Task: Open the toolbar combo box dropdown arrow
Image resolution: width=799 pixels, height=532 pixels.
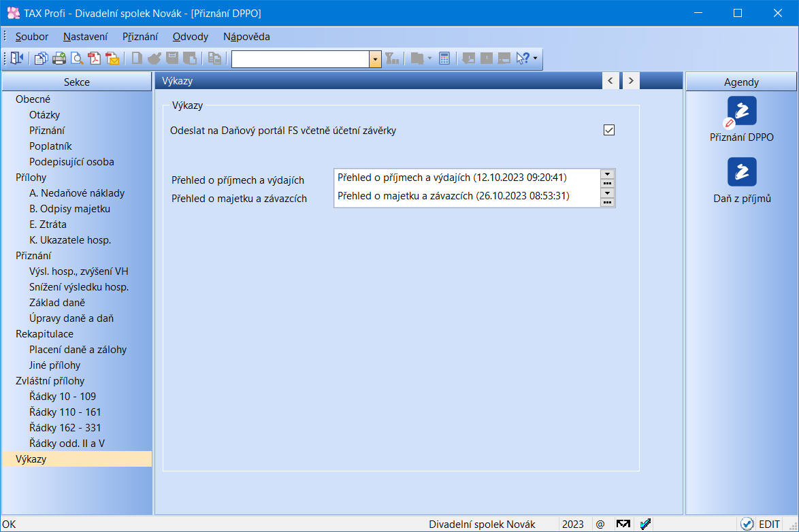Action: [375, 59]
